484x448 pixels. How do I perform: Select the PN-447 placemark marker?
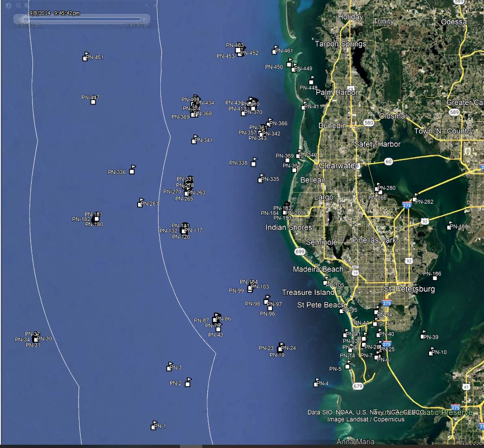pyautogui.click(x=93, y=100)
